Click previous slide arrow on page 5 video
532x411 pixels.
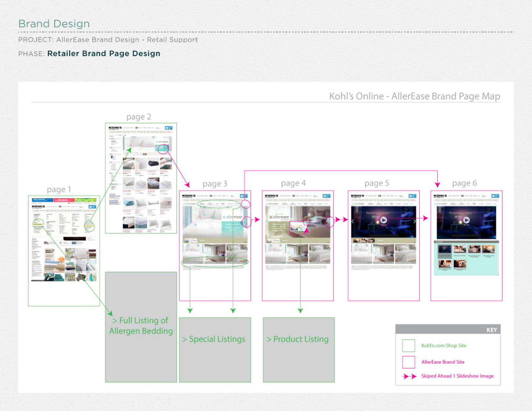pos(352,221)
